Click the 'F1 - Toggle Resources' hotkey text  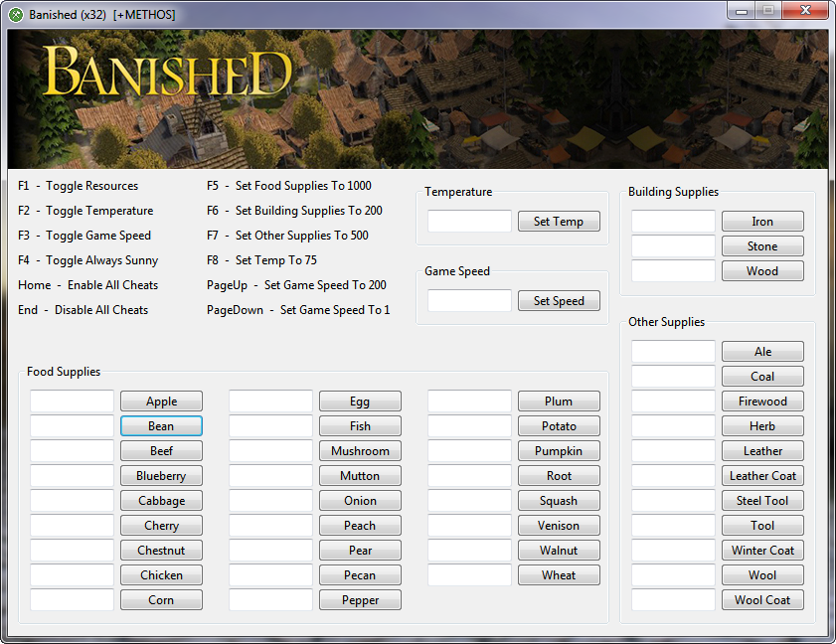(78, 186)
